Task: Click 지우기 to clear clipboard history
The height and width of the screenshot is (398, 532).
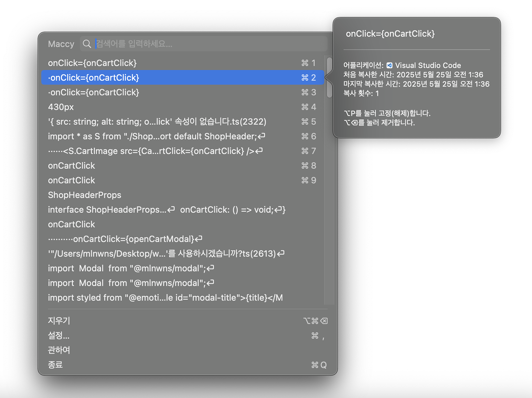Action: 59,321
